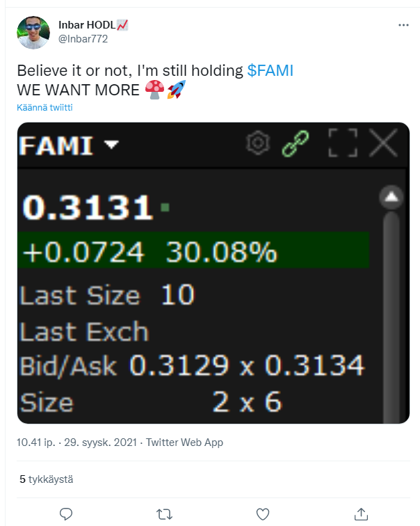Open the Inbar HODL display name

pyautogui.click(x=89, y=25)
